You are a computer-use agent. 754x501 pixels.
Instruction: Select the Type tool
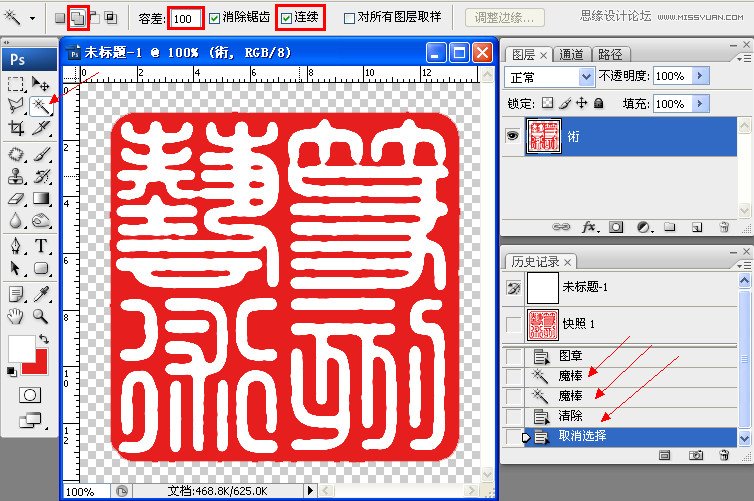[x=40, y=246]
